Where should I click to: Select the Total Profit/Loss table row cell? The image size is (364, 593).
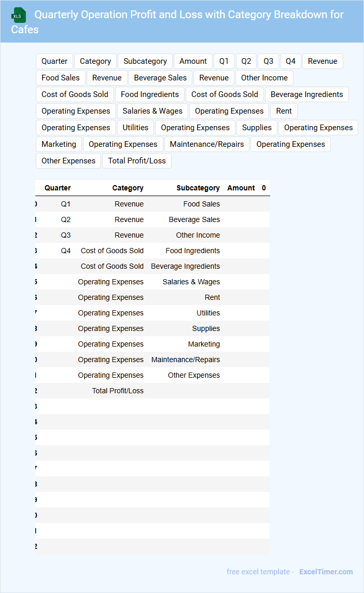coord(118,391)
